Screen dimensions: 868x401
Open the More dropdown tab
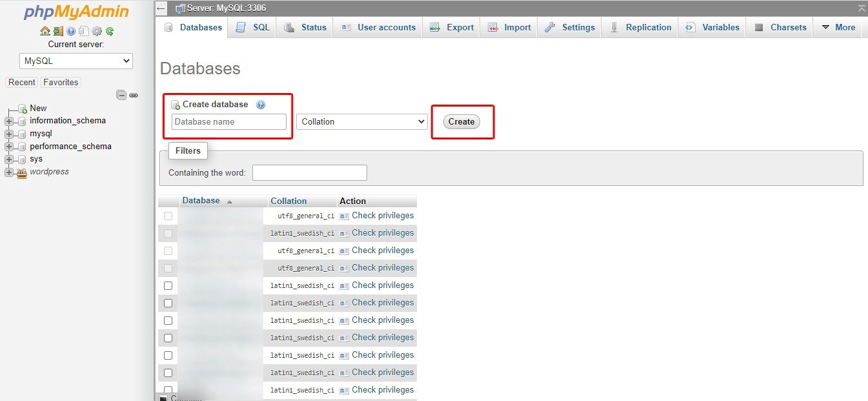838,27
